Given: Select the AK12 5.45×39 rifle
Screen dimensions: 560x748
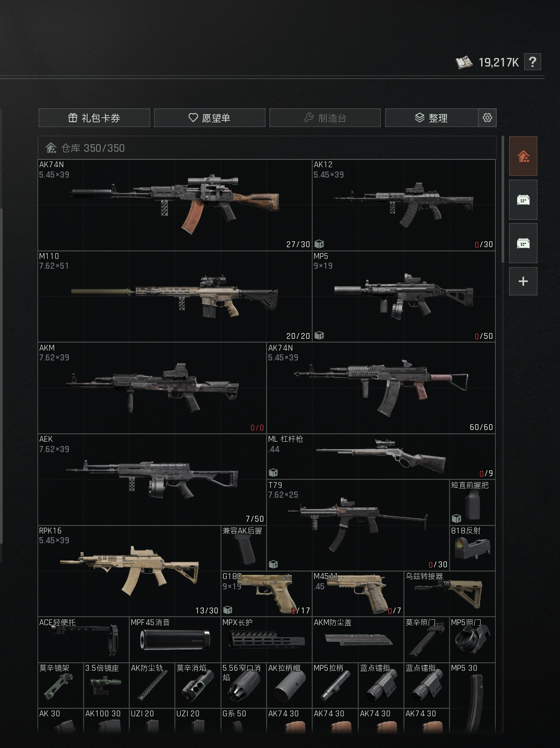Looking at the screenshot, I should coord(404,205).
